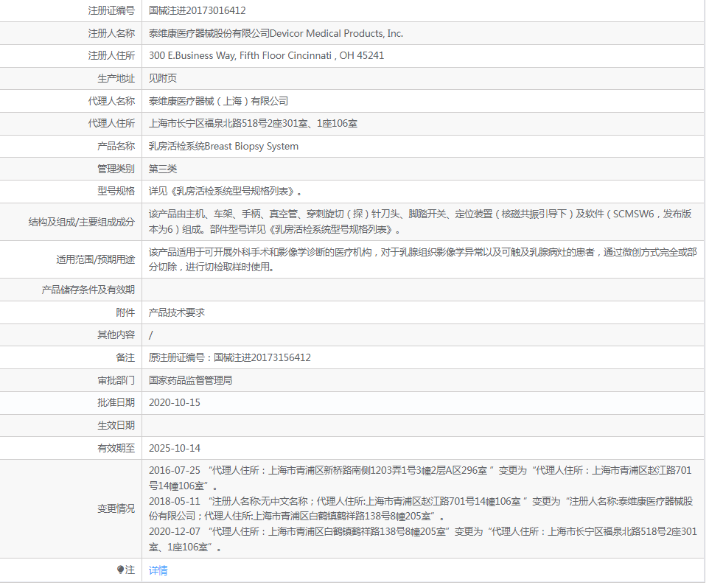Select agent name 泰维康医疗器械（上海）有限公司

[x=218, y=101]
